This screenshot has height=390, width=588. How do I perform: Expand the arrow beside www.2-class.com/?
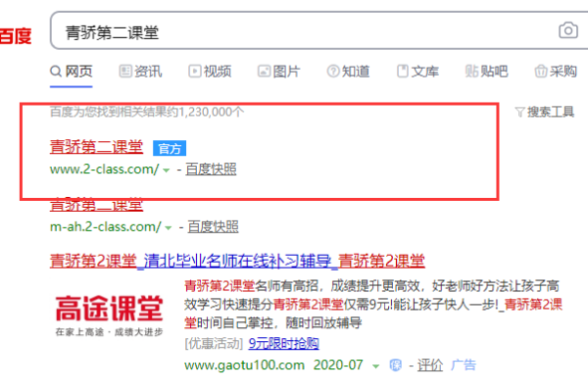point(167,171)
